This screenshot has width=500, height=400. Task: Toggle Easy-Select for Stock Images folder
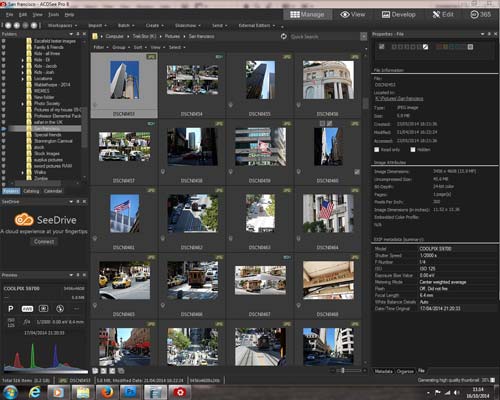point(3,154)
